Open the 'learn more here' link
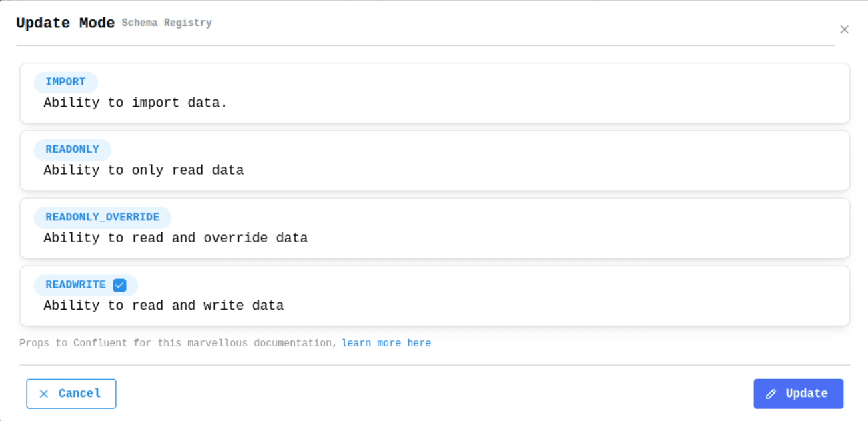 (x=386, y=343)
